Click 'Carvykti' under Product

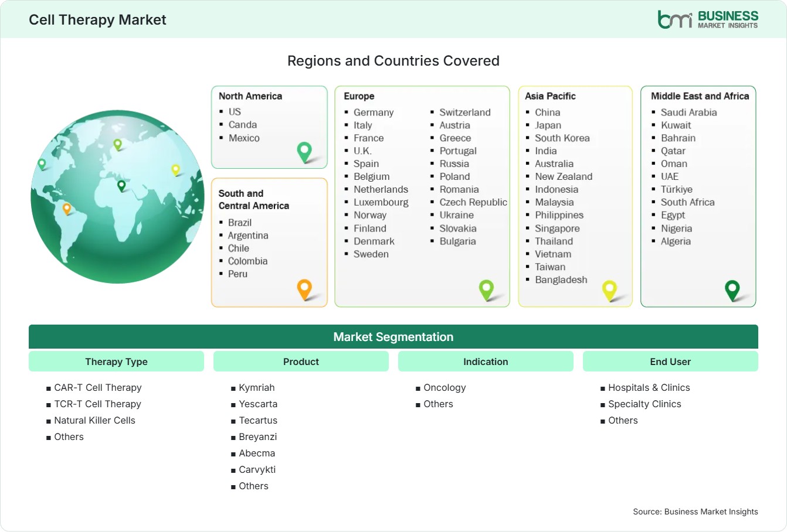tap(257, 470)
